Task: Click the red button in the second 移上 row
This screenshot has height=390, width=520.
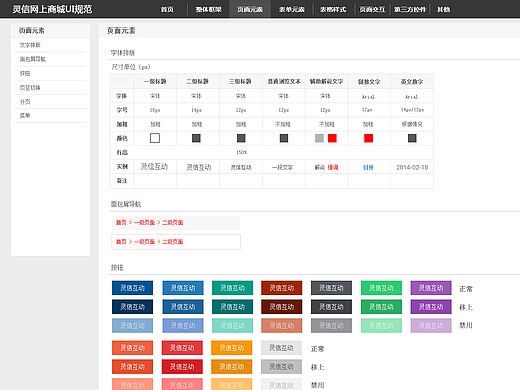Action: point(182,367)
